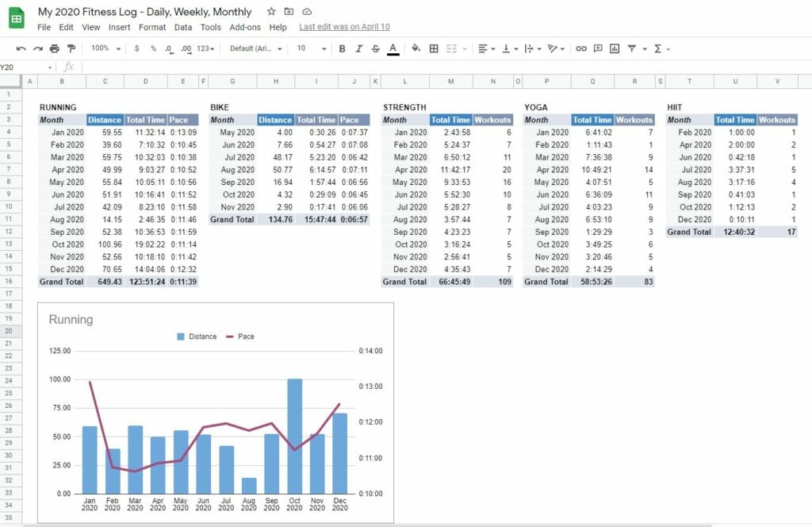Click the Pace legend entry
This screenshot has height=527, width=812.
[x=240, y=337]
